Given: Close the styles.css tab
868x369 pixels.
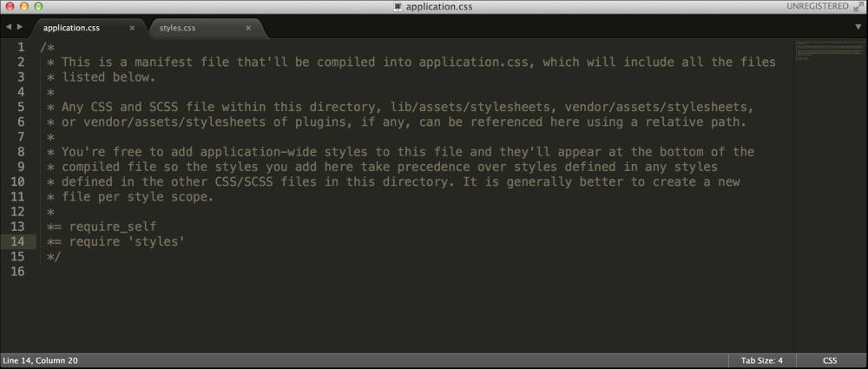Looking at the screenshot, I should (248, 28).
